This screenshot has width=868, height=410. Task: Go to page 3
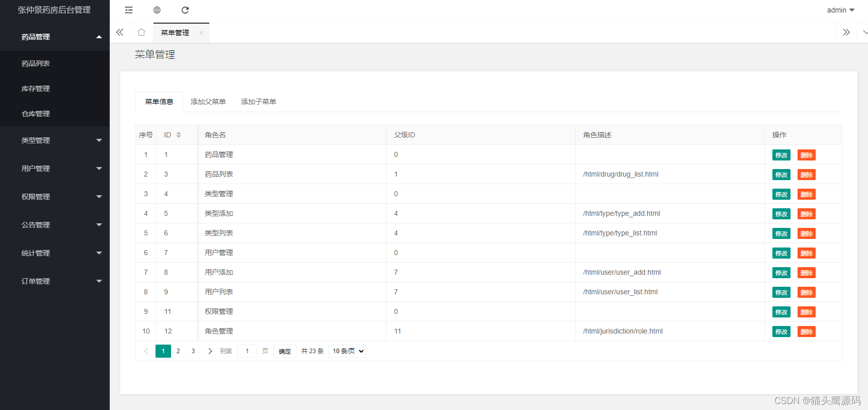(x=193, y=351)
